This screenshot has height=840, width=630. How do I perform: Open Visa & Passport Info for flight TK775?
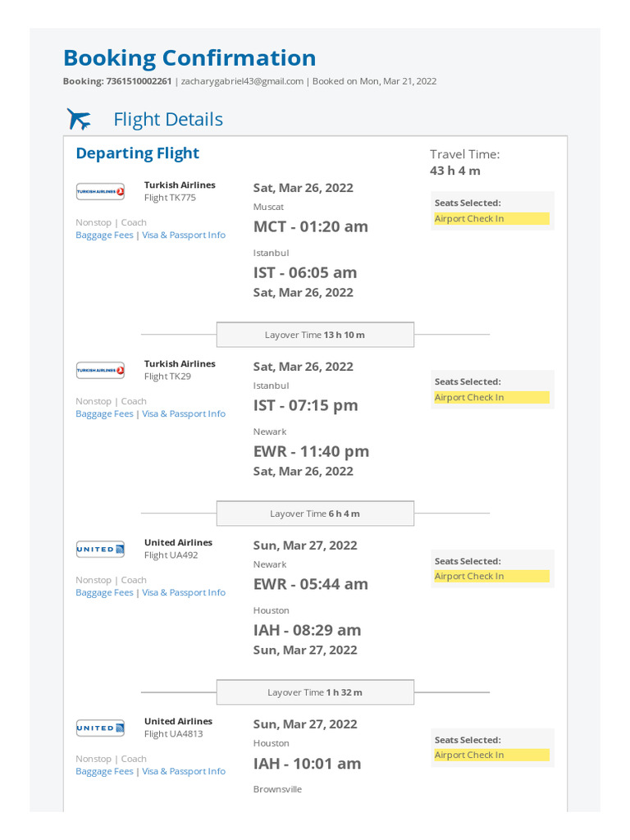[184, 235]
